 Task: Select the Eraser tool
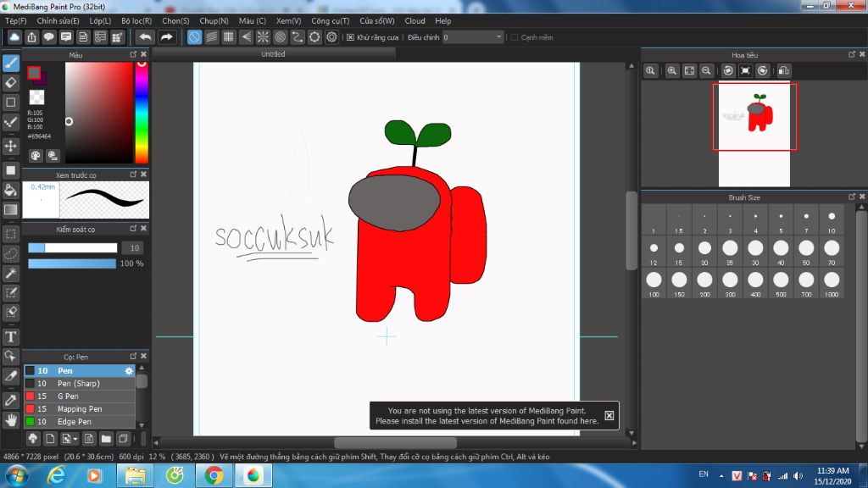coord(11,83)
